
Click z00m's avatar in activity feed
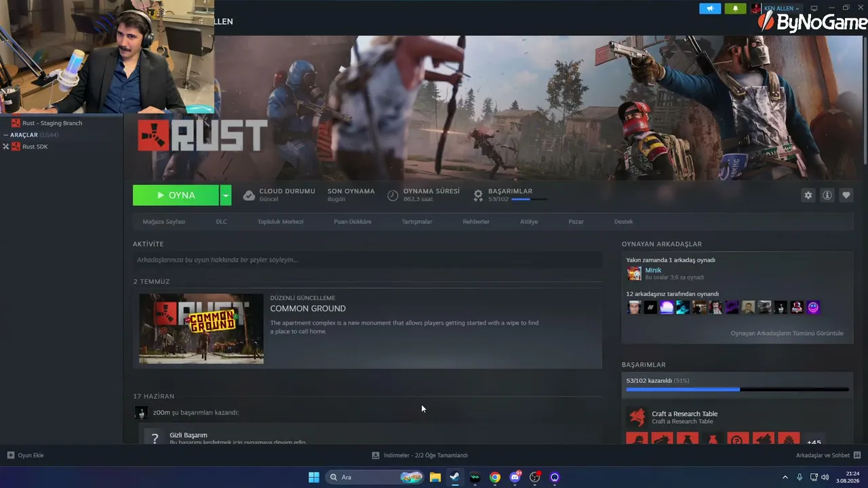click(142, 413)
